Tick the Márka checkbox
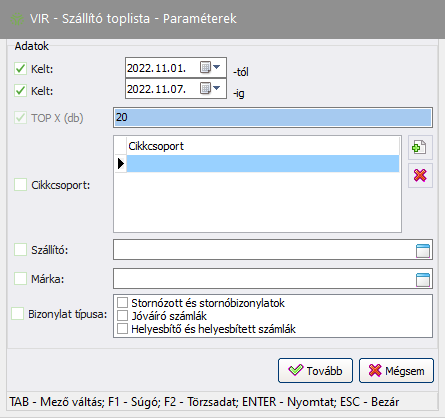 tap(20, 278)
